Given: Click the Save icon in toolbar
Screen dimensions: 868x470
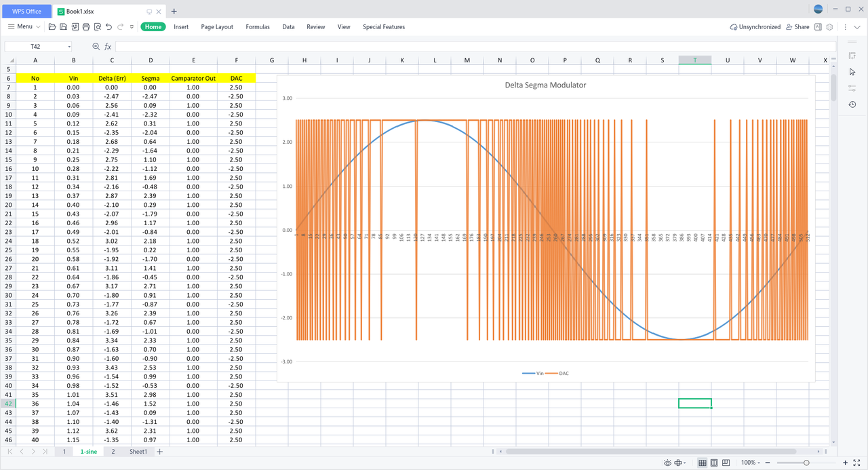Looking at the screenshot, I should click(x=63, y=27).
